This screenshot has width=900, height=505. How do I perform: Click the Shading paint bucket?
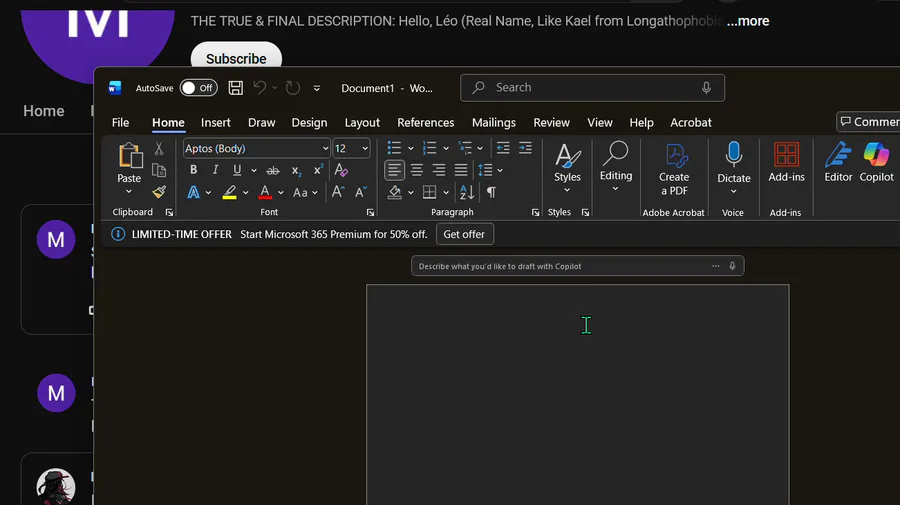(x=395, y=192)
